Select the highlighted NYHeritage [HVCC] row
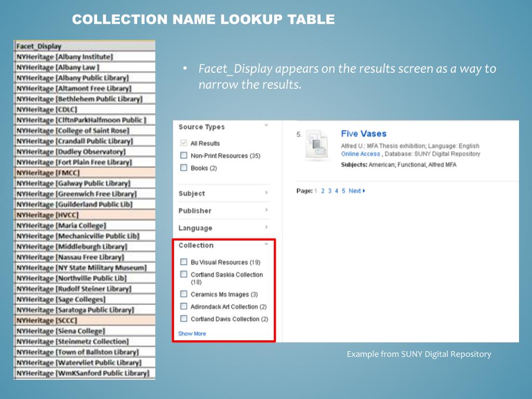 tap(85, 215)
